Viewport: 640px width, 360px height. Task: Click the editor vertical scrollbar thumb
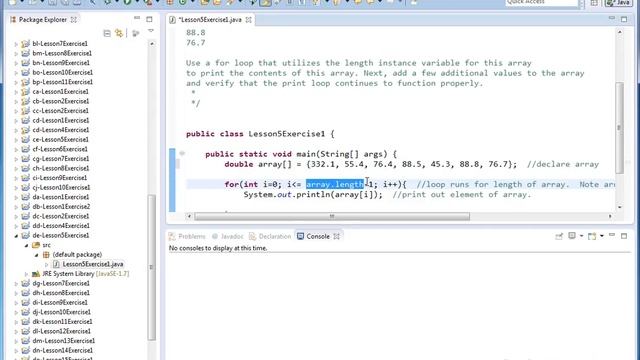click(x=619, y=127)
